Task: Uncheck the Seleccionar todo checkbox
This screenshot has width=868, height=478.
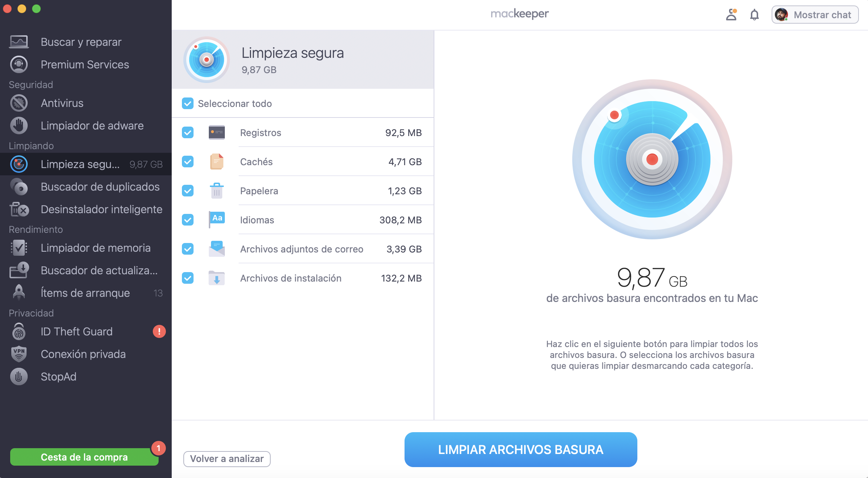Action: [188, 104]
